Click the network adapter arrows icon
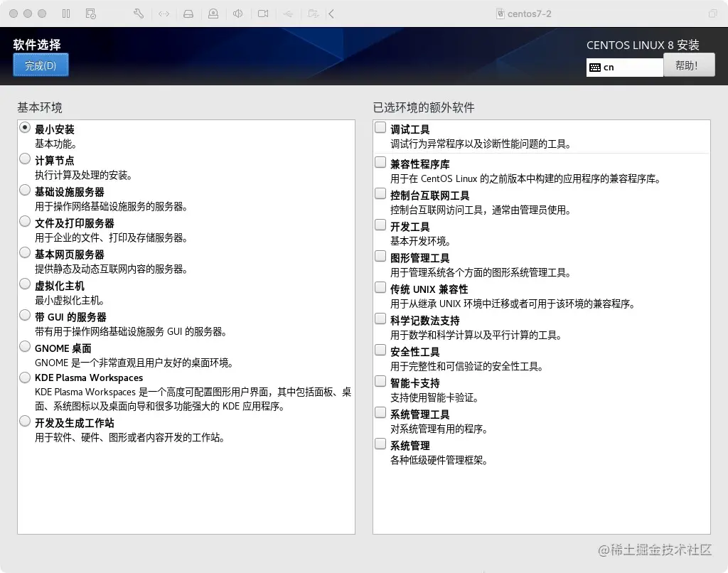Viewport: 728px width, 573px height. tap(164, 14)
